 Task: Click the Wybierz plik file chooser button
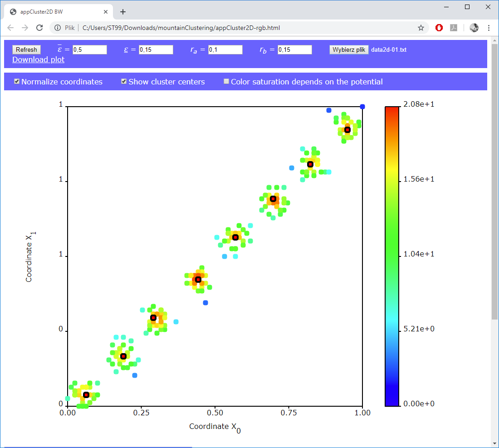pyautogui.click(x=349, y=50)
